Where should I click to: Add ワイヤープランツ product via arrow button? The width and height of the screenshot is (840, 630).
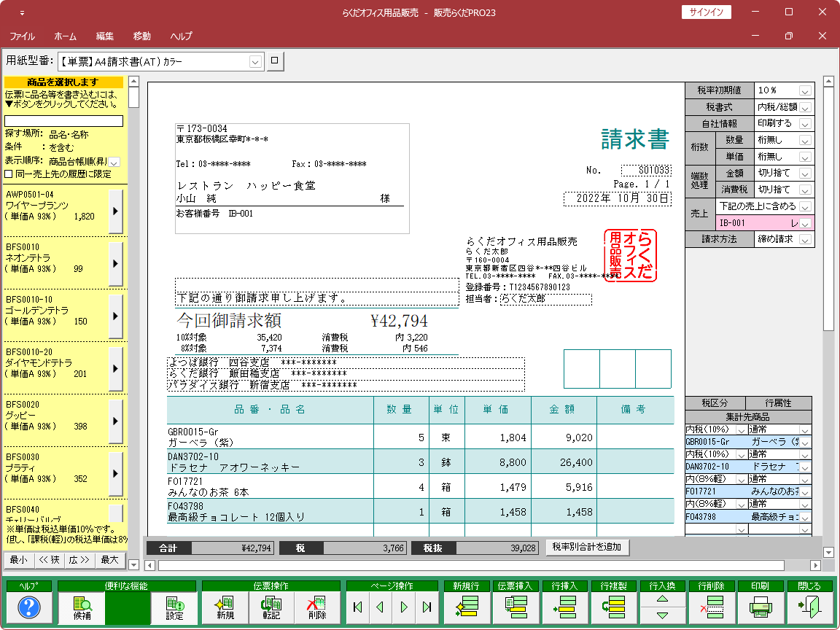pyautogui.click(x=115, y=211)
